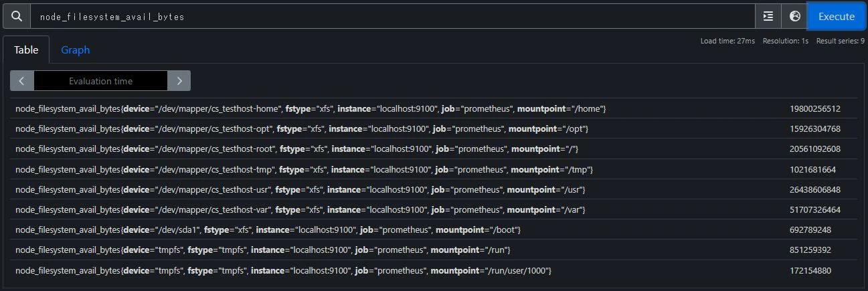The width and height of the screenshot is (868, 291).
Task: Click value 851259392
Action: (x=810, y=250)
